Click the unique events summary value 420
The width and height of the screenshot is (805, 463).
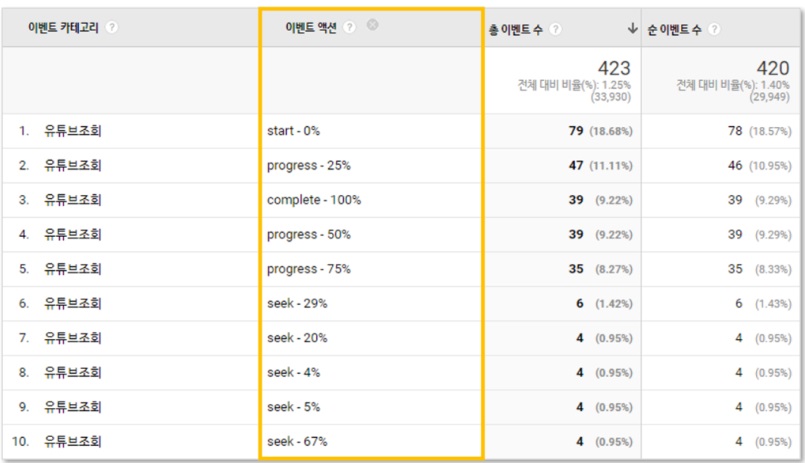pyautogui.click(x=773, y=68)
